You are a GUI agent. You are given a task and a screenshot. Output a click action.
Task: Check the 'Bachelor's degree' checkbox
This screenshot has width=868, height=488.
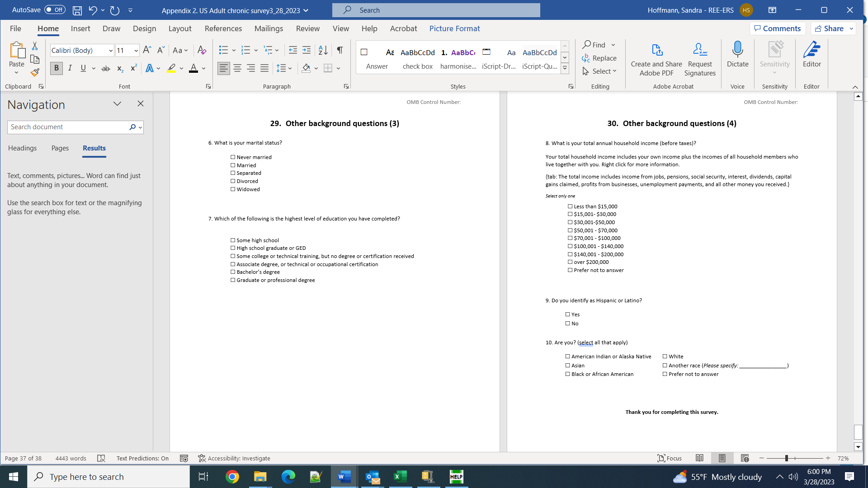coord(233,272)
